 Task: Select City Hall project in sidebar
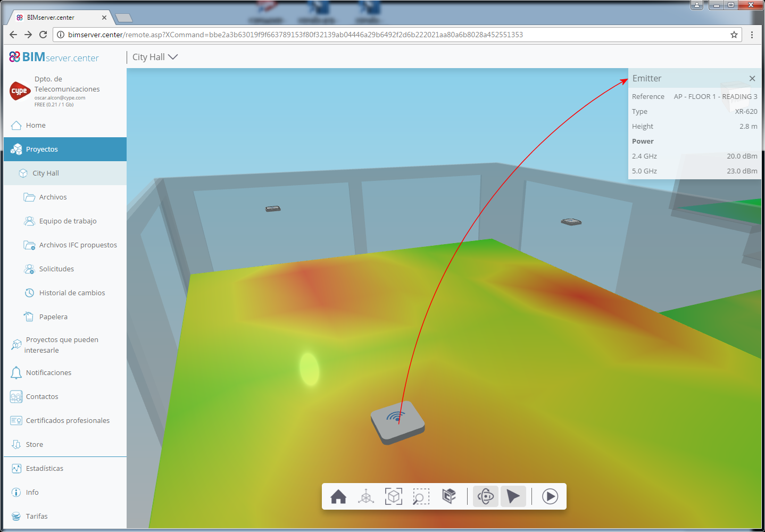(x=65, y=173)
